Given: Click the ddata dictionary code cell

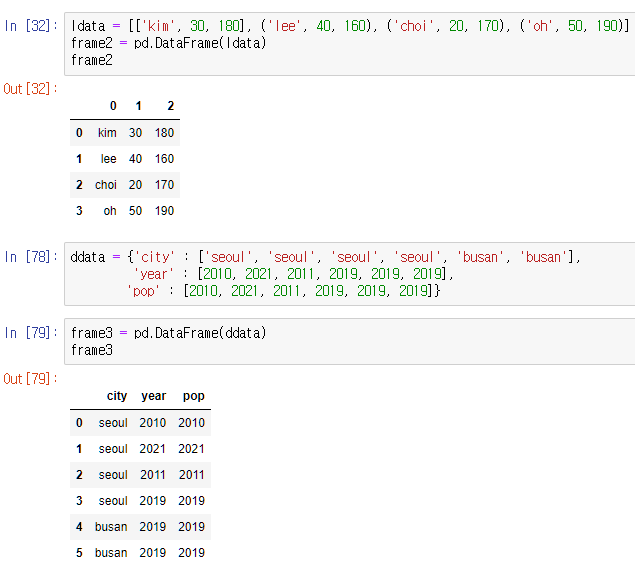Looking at the screenshot, I should pyautogui.click(x=349, y=274).
